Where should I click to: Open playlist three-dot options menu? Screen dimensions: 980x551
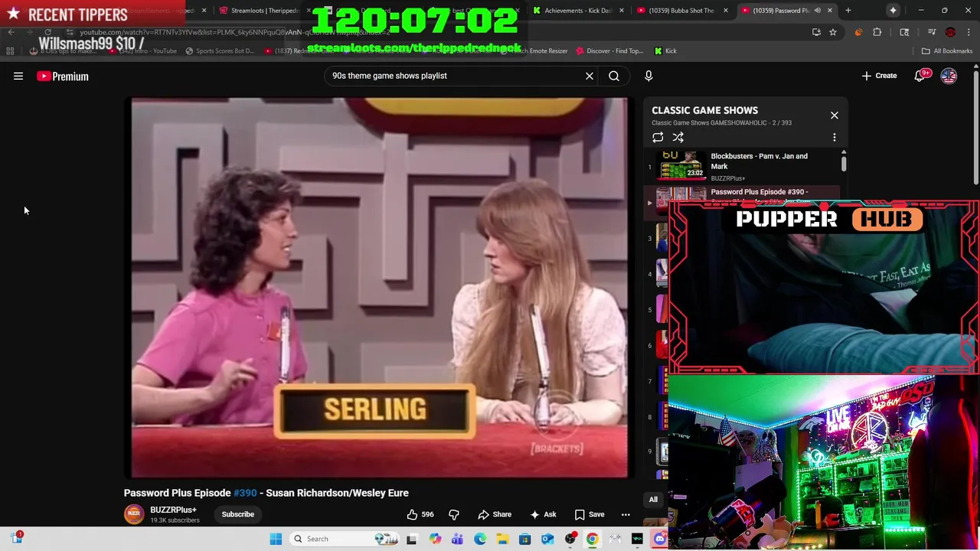click(x=835, y=138)
